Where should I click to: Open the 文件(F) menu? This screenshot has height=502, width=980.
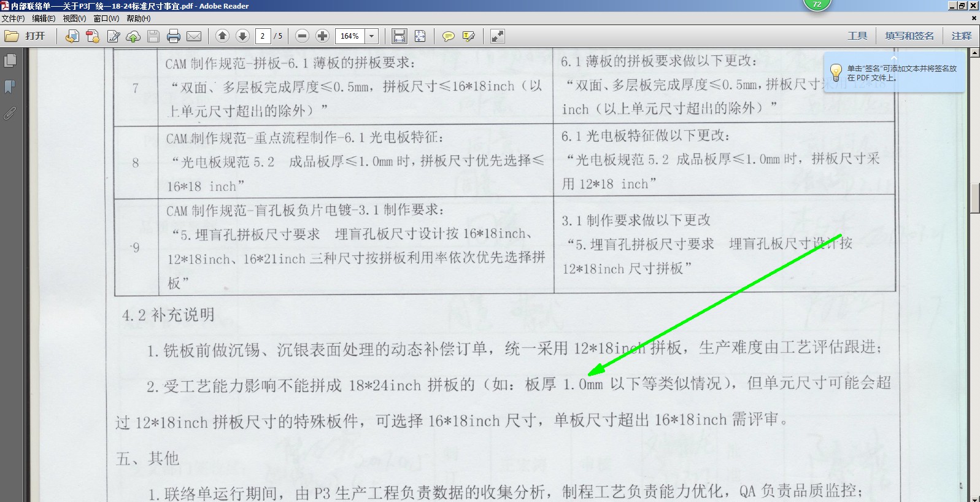[13, 18]
